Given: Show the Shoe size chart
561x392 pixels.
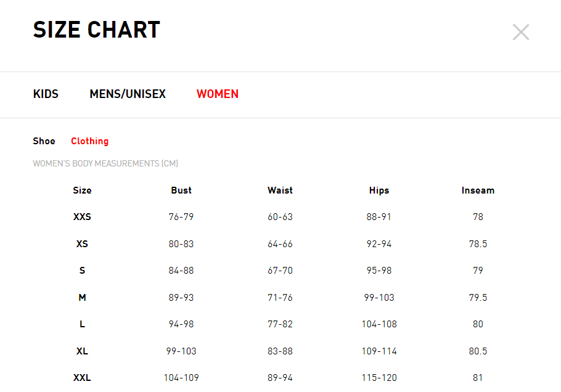Looking at the screenshot, I should pyautogui.click(x=44, y=141).
